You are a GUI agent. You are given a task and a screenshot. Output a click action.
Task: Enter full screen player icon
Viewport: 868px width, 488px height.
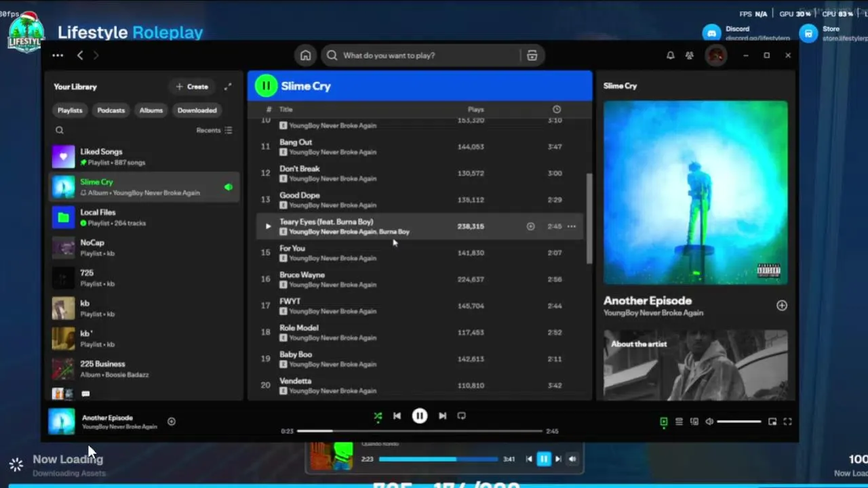tap(787, 422)
